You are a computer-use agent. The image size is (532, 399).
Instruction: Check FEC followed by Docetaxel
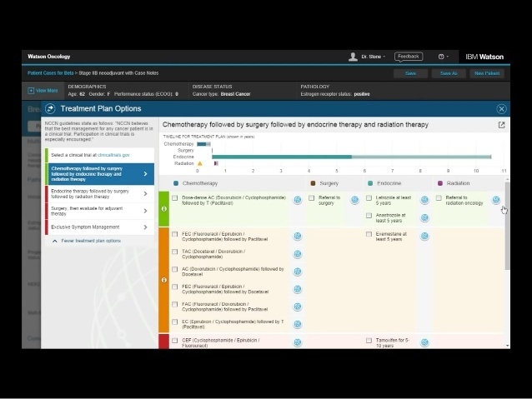tap(175, 287)
